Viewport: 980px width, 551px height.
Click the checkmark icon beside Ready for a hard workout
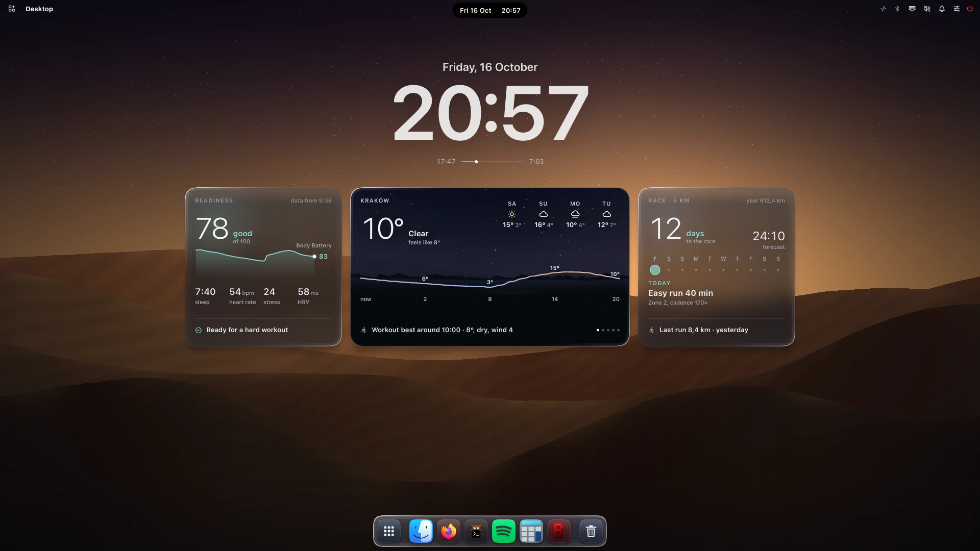[199, 330]
